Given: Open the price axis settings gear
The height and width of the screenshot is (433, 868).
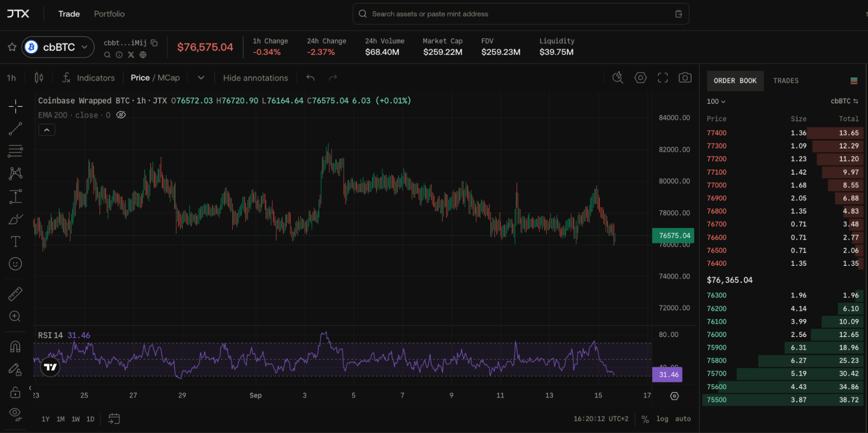Looking at the screenshot, I should coord(674,396).
